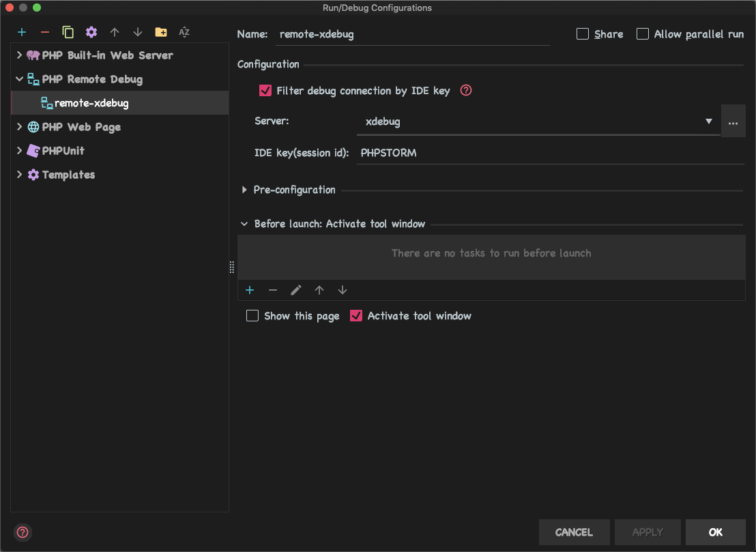Expand the Pre-configuration section

tap(244, 190)
